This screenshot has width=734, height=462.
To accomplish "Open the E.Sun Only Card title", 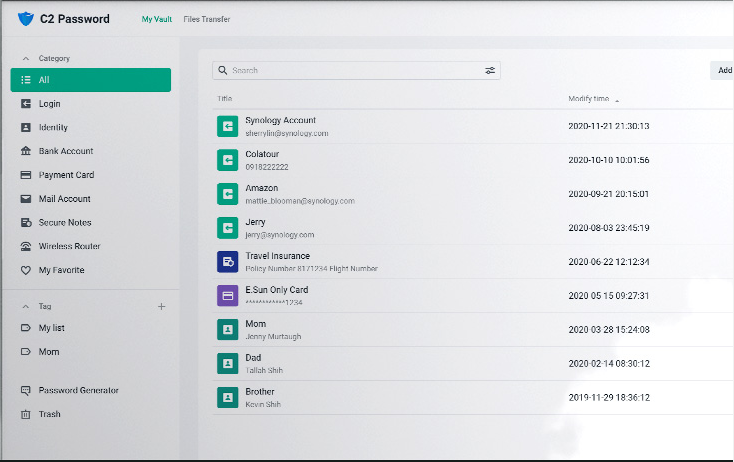I will coord(277,290).
